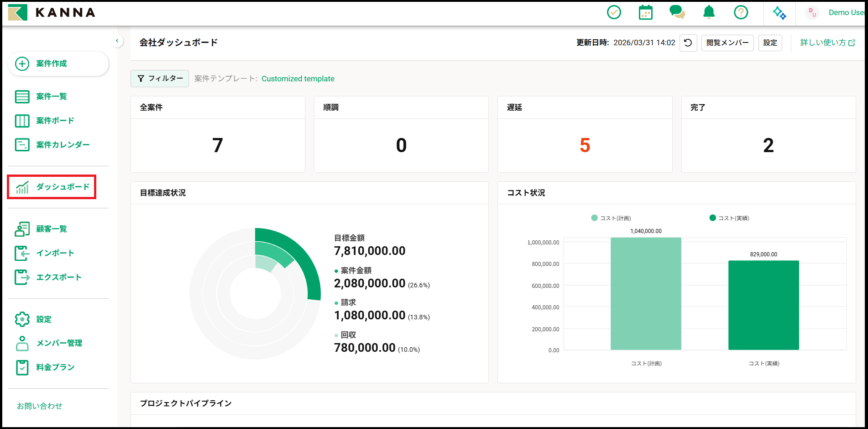Click the 目標達成状況 panel heading
The image size is (868, 429).
coord(163,193)
